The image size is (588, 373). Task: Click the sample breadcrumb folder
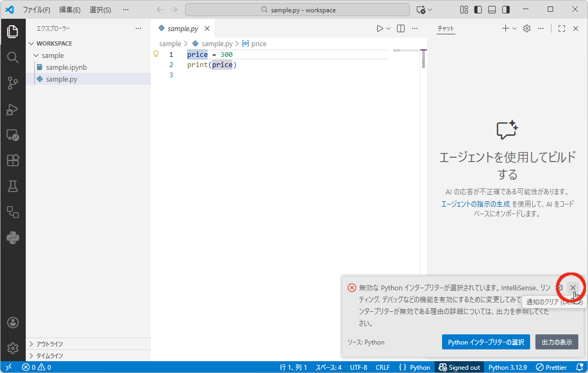(170, 43)
